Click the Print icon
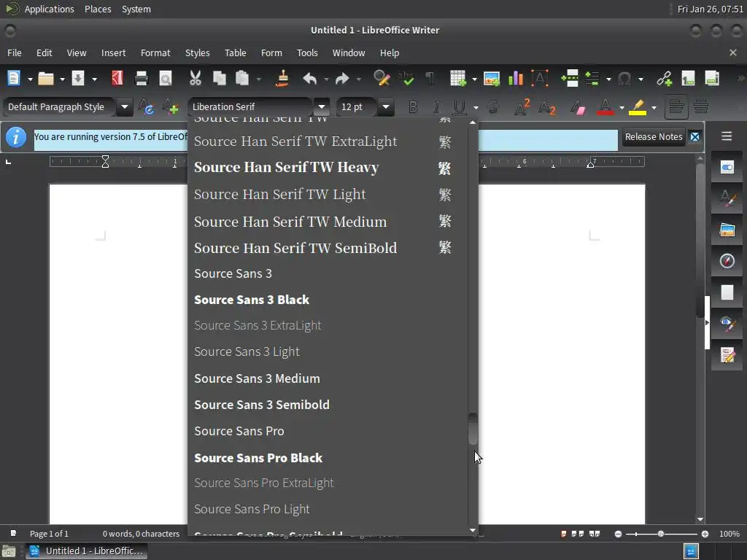This screenshot has width=747, height=560. point(142,78)
